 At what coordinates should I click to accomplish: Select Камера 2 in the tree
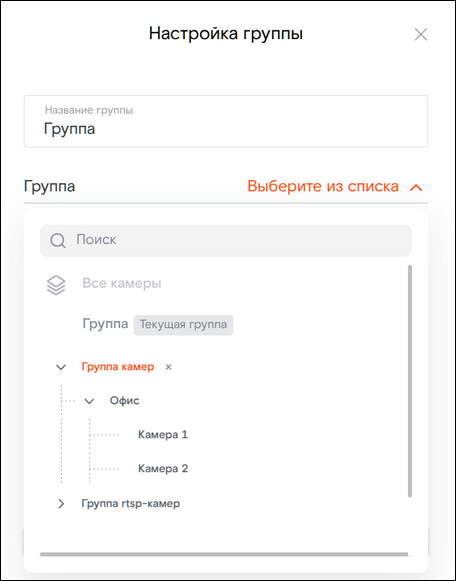tap(163, 468)
